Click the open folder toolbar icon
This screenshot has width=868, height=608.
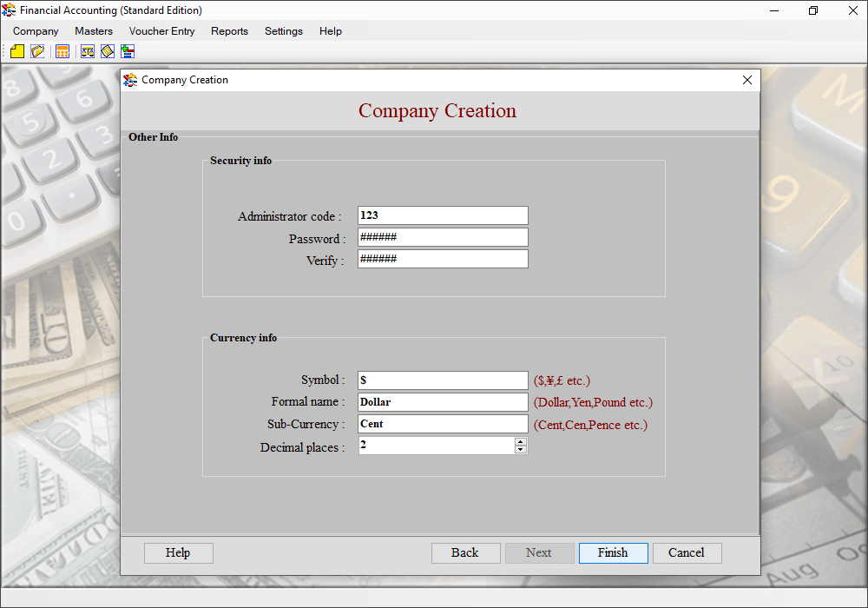click(x=37, y=51)
